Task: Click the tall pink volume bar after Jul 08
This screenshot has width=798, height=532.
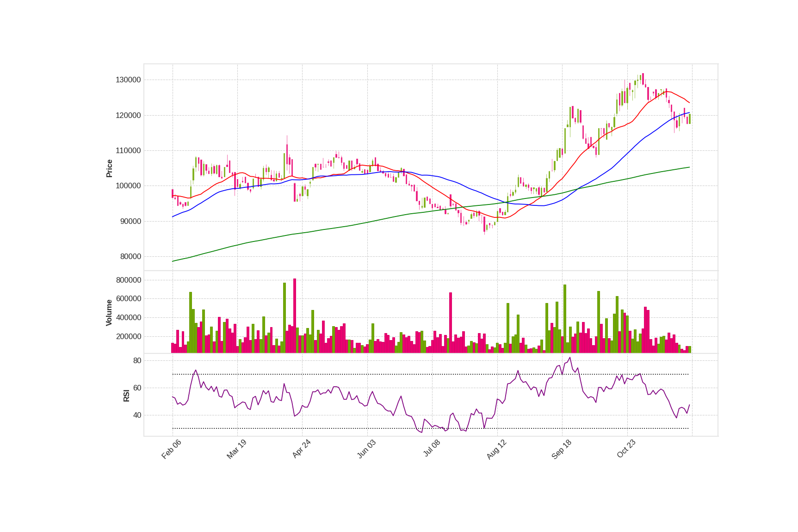Action: click(451, 323)
